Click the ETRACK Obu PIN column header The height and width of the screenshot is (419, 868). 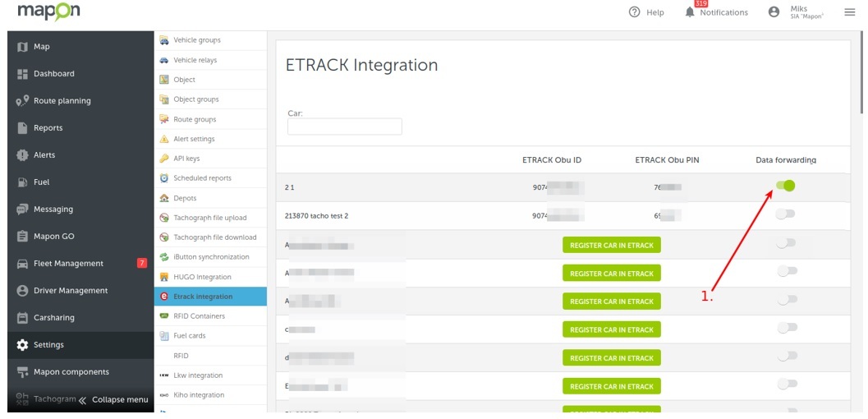[667, 160]
